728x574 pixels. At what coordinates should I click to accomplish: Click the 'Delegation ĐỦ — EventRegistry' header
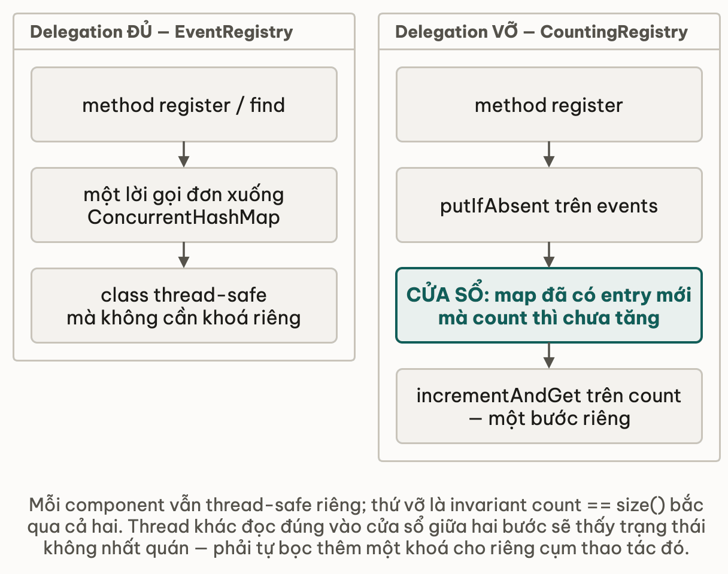coord(162,32)
